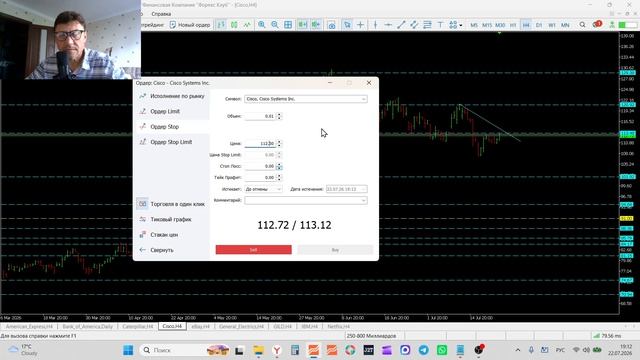This screenshot has height=360, width=640.
Task: Select Ордер Stop Limit order type
Action: click(172, 142)
